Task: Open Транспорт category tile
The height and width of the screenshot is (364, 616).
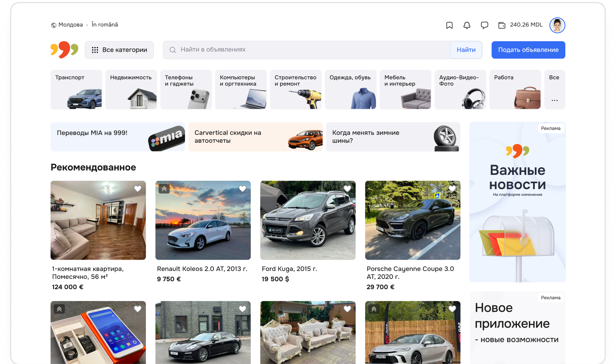Action: click(76, 89)
